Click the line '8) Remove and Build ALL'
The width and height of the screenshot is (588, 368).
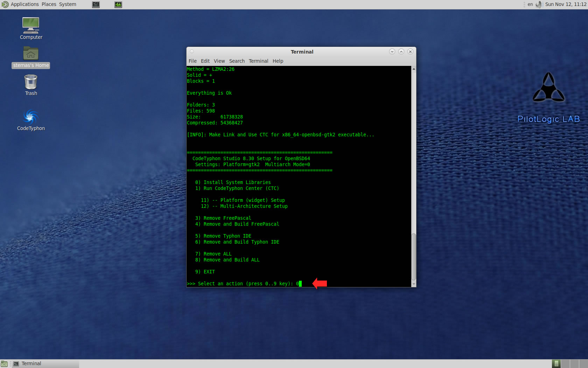click(x=227, y=260)
